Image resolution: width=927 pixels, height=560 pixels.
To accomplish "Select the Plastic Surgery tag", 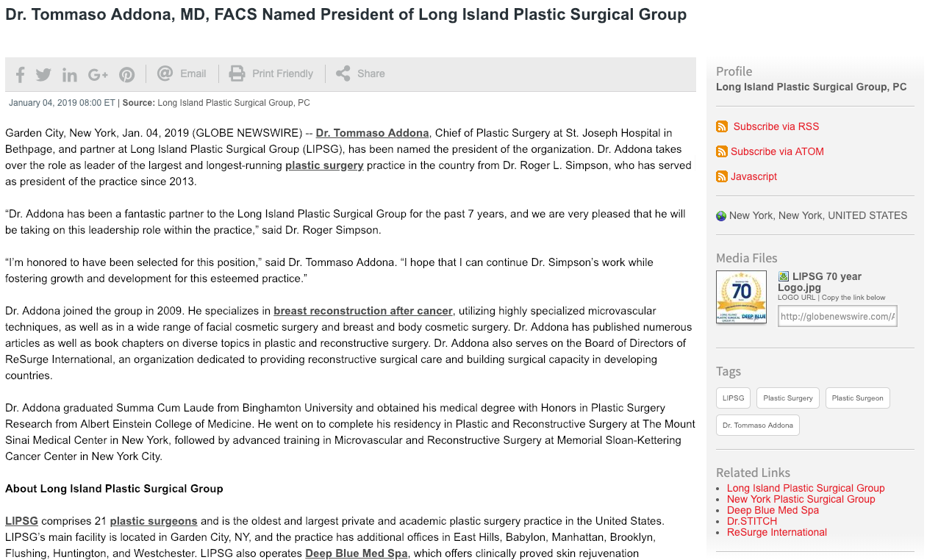I will (x=787, y=398).
